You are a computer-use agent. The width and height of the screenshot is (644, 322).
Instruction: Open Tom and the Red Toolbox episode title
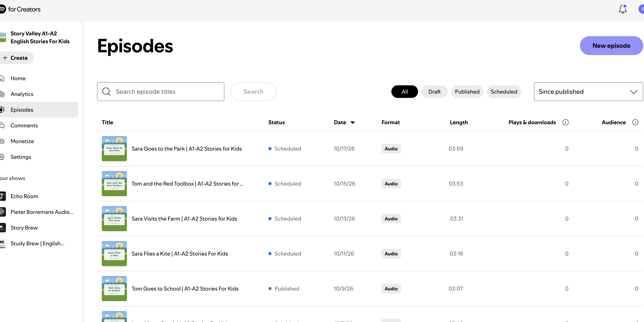click(187, 184)
